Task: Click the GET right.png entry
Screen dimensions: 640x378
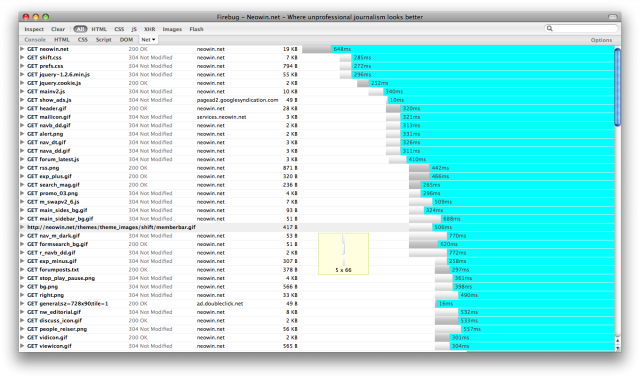Action: [45, 295]
